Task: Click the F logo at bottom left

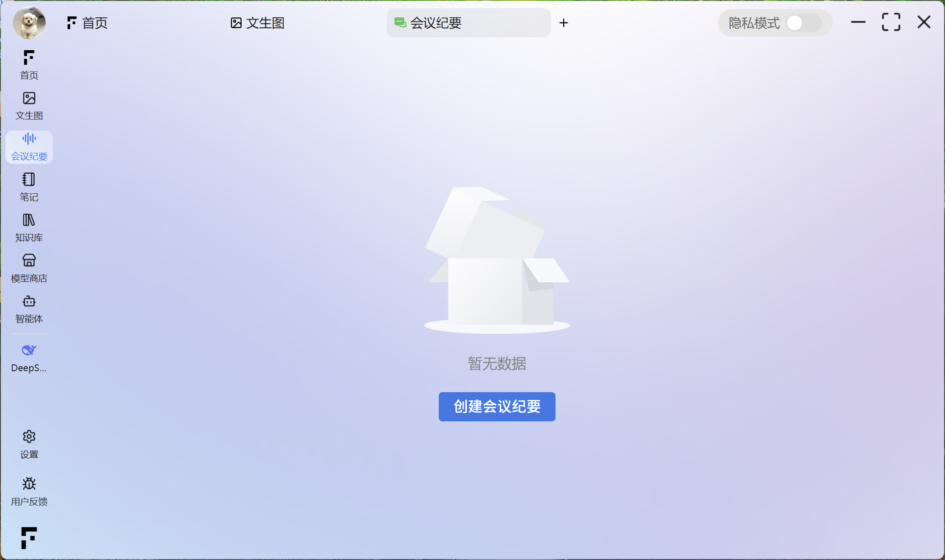Action: tap(29, 538)
